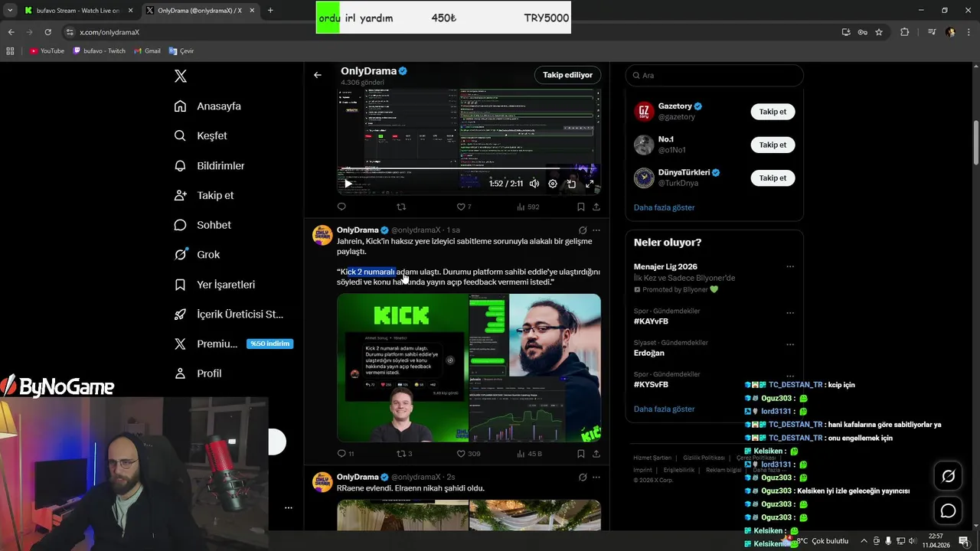Open Bildirimler notifications
Screen dimensions: 980x551
tap(209, 165)
